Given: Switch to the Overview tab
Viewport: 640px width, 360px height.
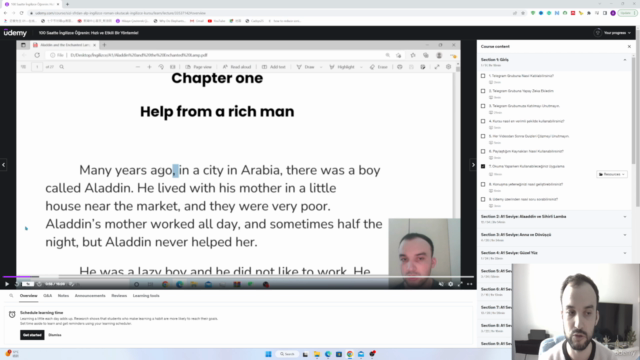Looking at the screenshot, I should pos(29,296).
